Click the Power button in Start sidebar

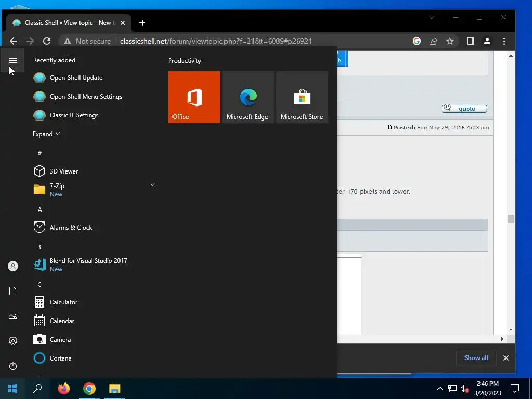13,366
